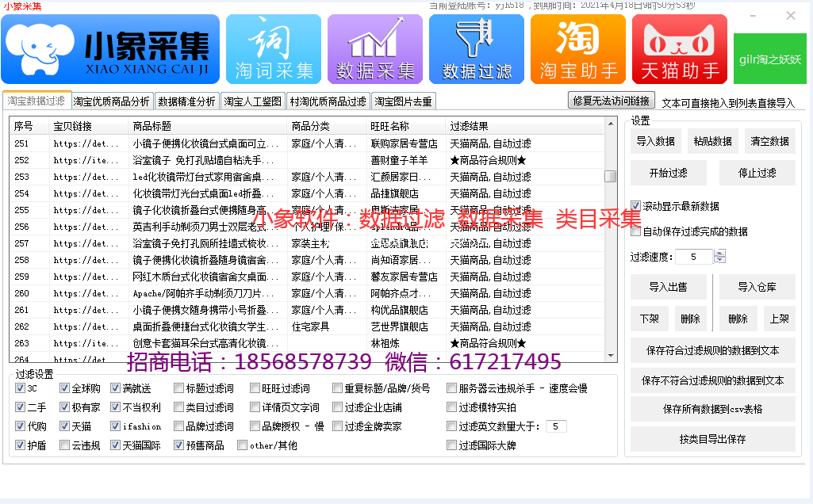The image size is (813, 504).
Task: Click 开始过滤 button
Action: pyautogui.click(x=669, y=173)
